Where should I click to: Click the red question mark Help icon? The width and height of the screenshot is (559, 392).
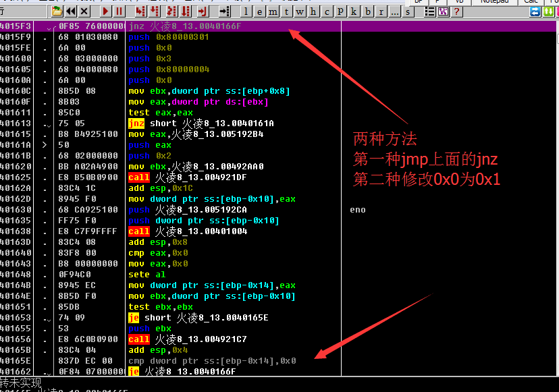pyautogui.click(x=458, y=11)
